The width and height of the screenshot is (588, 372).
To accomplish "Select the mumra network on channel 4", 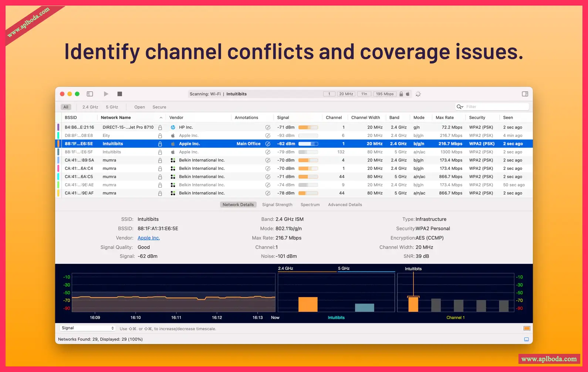I will pyautogui.click(x=295, y=160).
